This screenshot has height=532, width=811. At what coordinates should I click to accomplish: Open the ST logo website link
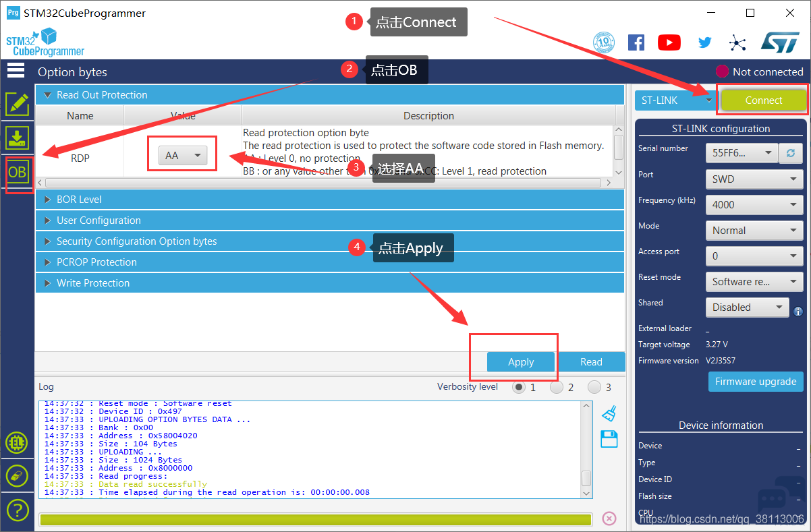point(780,42)
